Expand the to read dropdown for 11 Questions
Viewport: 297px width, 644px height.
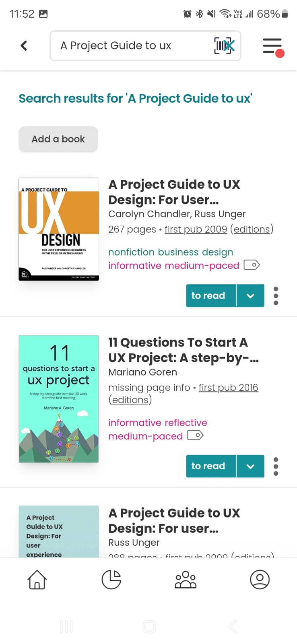pos(250,466)
